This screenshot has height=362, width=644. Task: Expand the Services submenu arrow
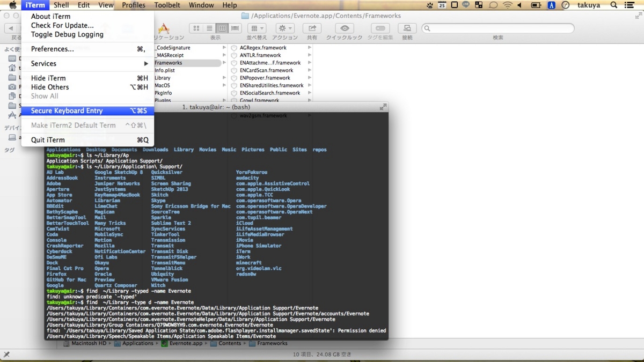point(146,63)
